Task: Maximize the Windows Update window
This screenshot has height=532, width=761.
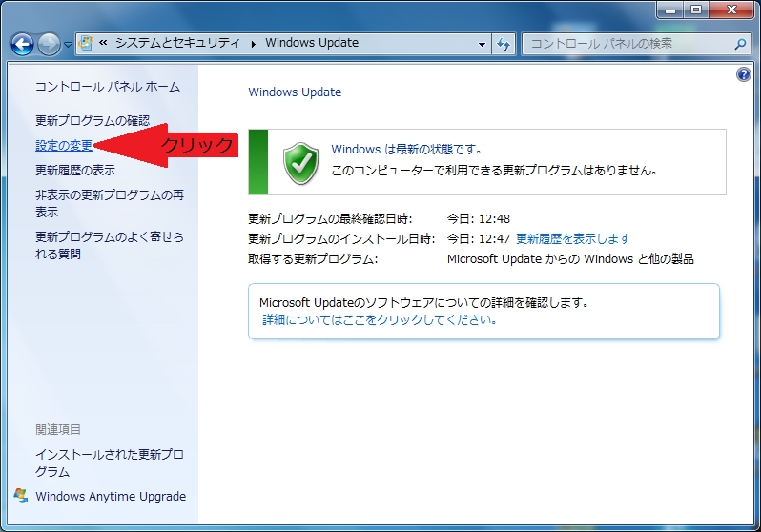Action: [x=696, y=10]
